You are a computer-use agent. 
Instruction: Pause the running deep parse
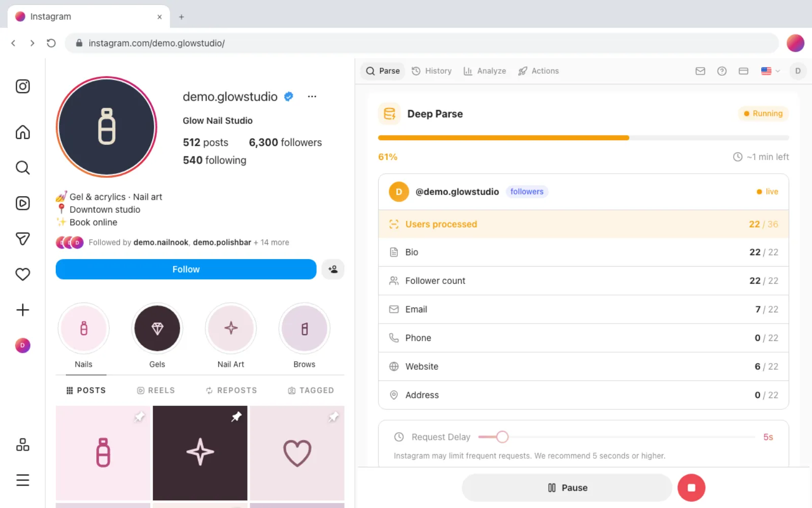click(567, 488)
